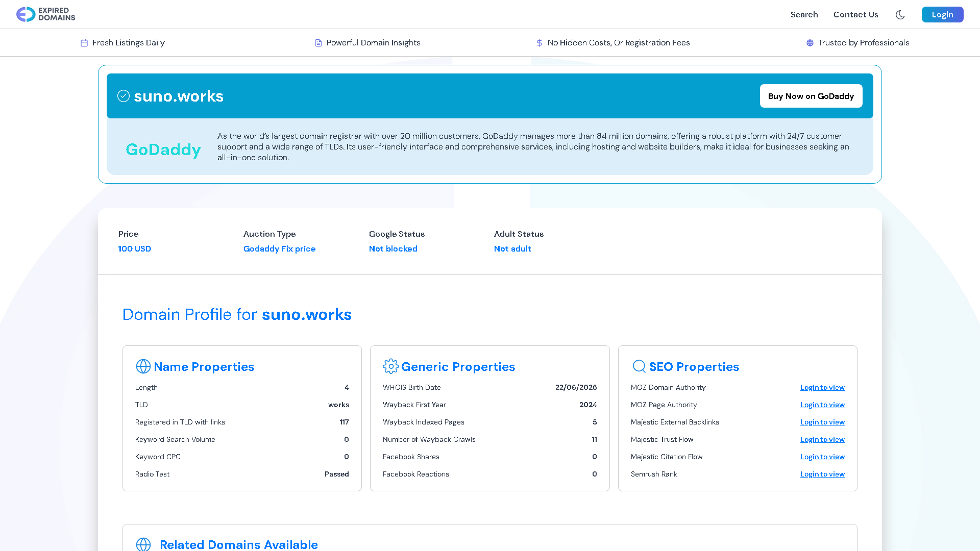Click the globe icon beside Related Domains Available
Screen dimensions: 980x551
point(143,544)
